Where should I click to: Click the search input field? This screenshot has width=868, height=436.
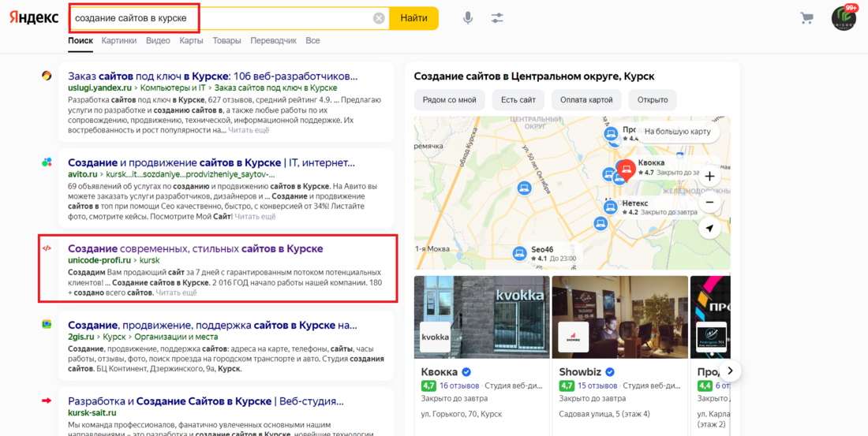point(227,18)
